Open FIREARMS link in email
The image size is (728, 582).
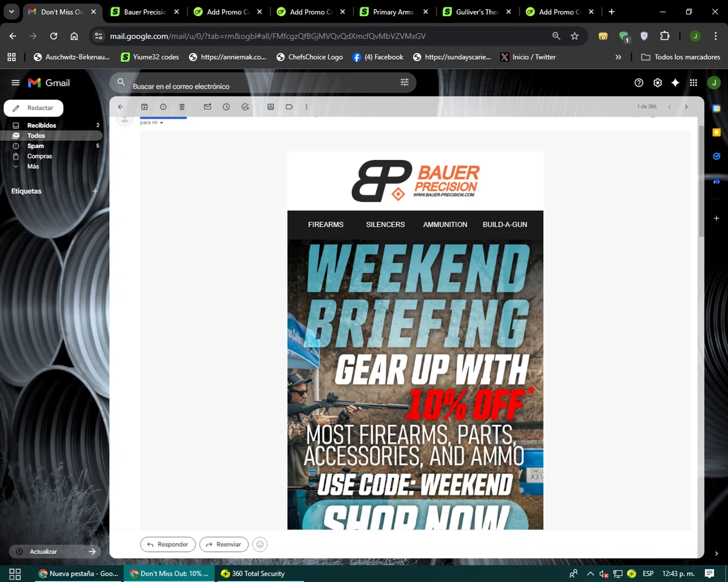[326, 225]
